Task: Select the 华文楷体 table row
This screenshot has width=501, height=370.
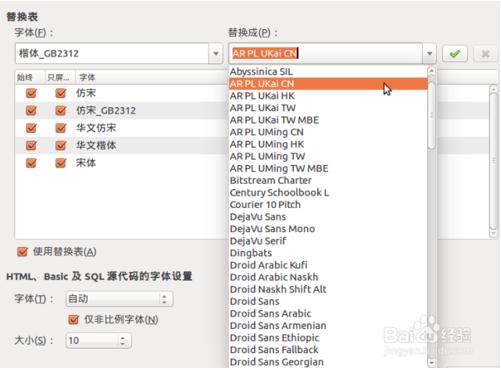Action: click(122, 145)
